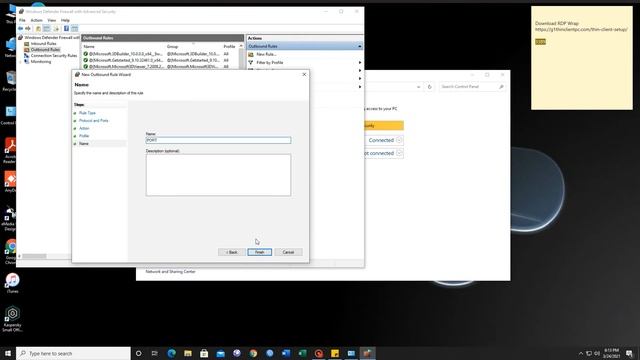Click the Filter by Profile funnel icon
Screen dimensions: 640x360
coord(251,62)
